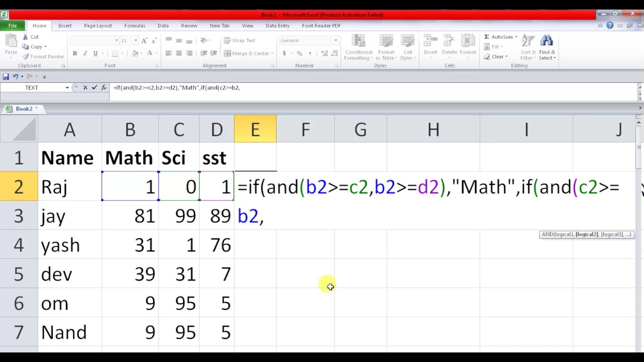Click the Paste clipboard icon
The width and height of the screenshot is (644, 362).
point(11,41)
